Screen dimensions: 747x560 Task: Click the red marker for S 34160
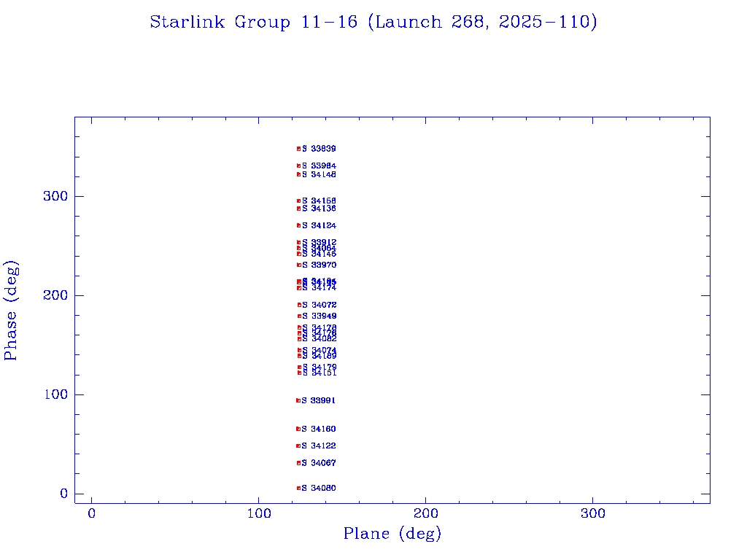tap(298, 429)
